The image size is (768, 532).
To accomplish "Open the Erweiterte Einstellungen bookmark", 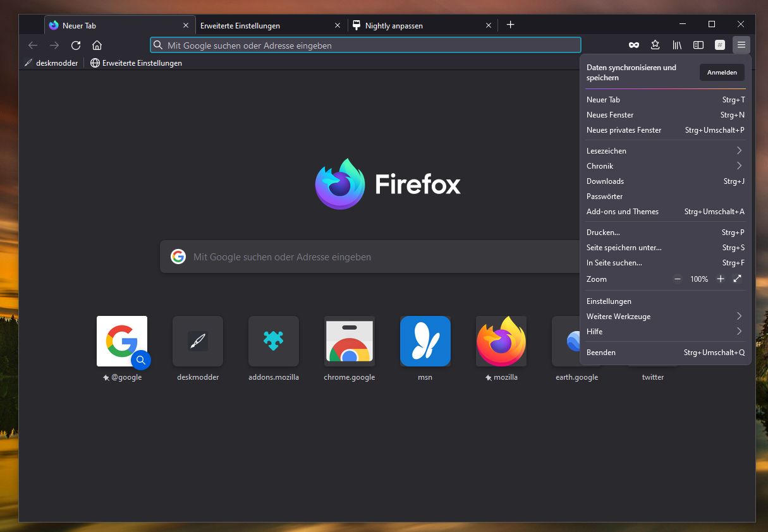I will [136, 63].
